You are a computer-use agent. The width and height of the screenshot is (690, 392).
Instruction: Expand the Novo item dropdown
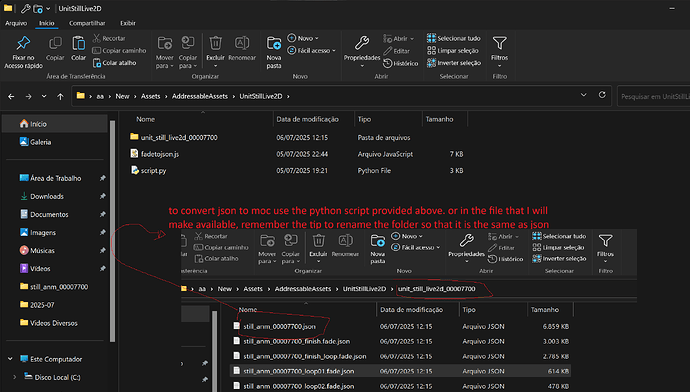tap(303, 38)
